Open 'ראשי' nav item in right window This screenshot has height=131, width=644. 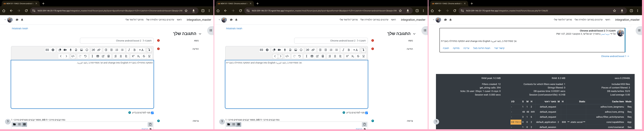click(607, 20)
